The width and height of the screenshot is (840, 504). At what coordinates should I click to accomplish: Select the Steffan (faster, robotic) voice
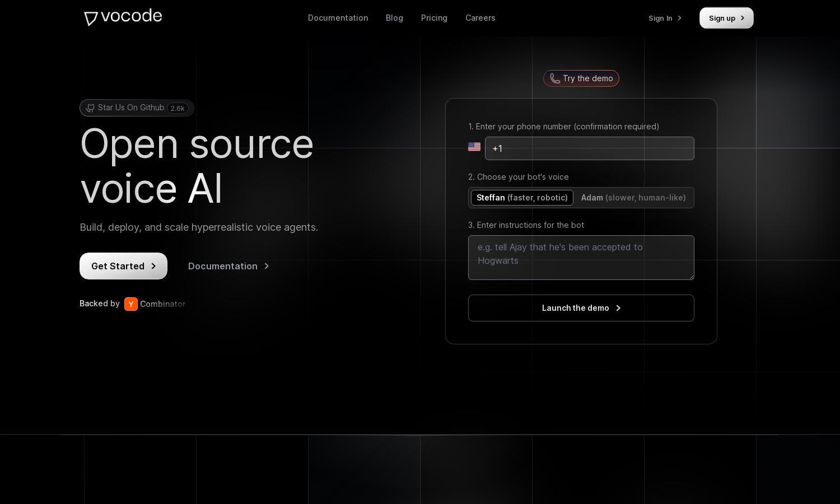point(522,198)
